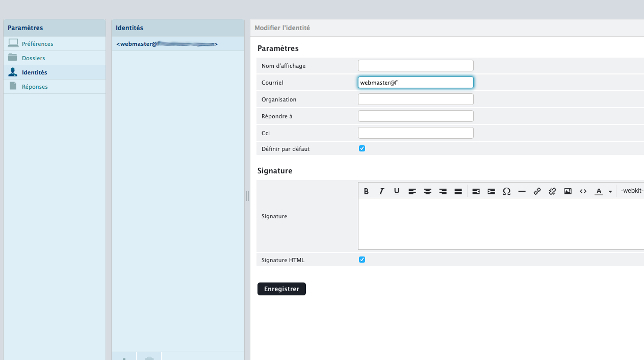This screenshot has height=360, width=644.
Task: Go to the Dossiers settings section
Action: (x=33, y=58)
